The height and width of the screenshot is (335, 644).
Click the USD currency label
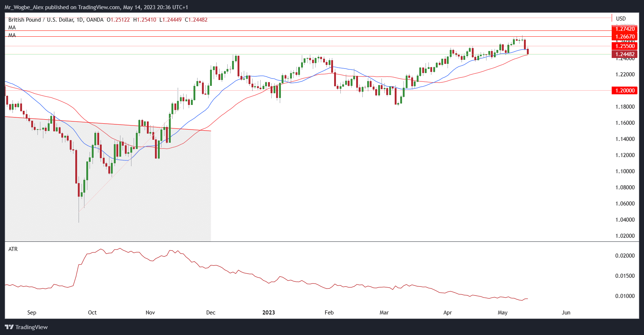(621, 19)
